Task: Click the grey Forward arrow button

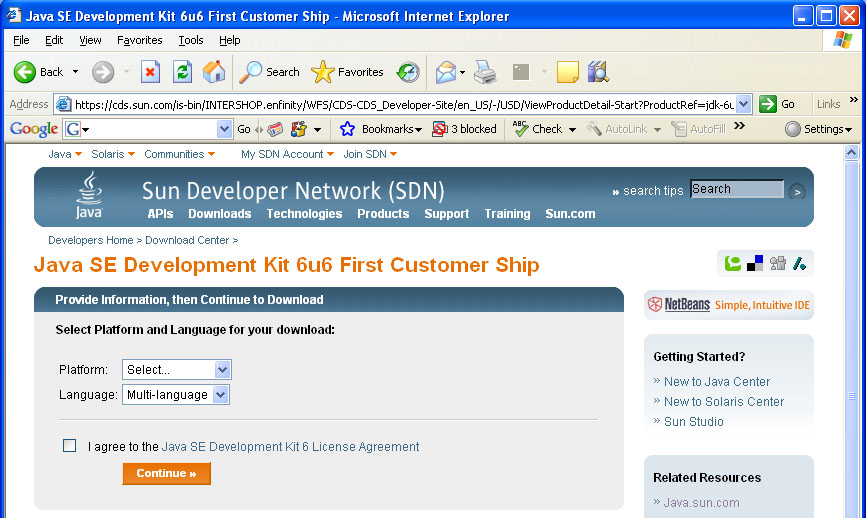Action: [103, 72]
